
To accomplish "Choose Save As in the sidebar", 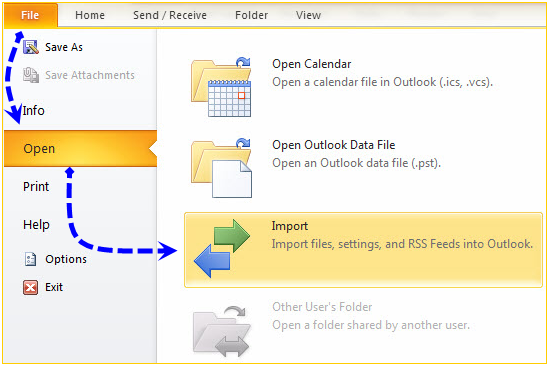I will coord(64,47).
